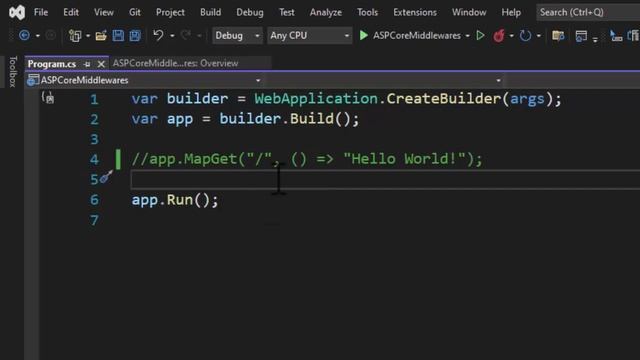Select the Program.cs tab
The image size is (640, 360).
click(52, 64)
